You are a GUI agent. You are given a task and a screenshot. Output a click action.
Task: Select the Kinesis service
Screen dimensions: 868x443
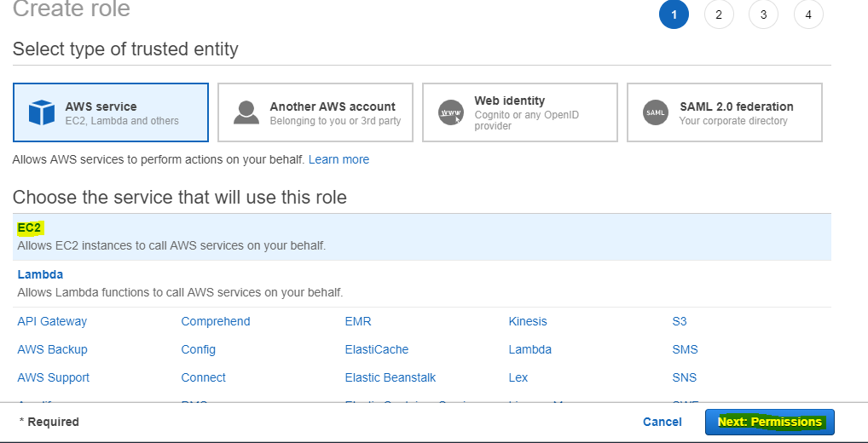click(528, 321)
